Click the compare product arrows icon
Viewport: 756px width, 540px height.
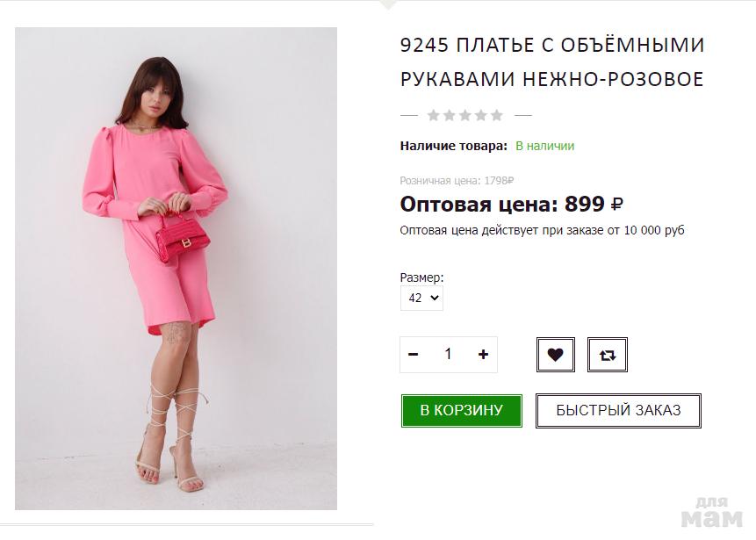(x=607, y=355)
